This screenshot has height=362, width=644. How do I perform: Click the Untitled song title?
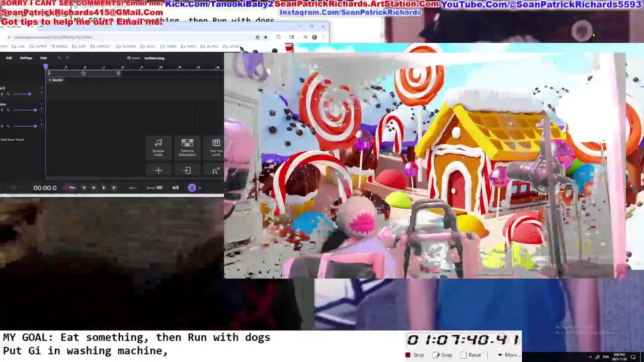pyautogui.click(x=154, y=58)
